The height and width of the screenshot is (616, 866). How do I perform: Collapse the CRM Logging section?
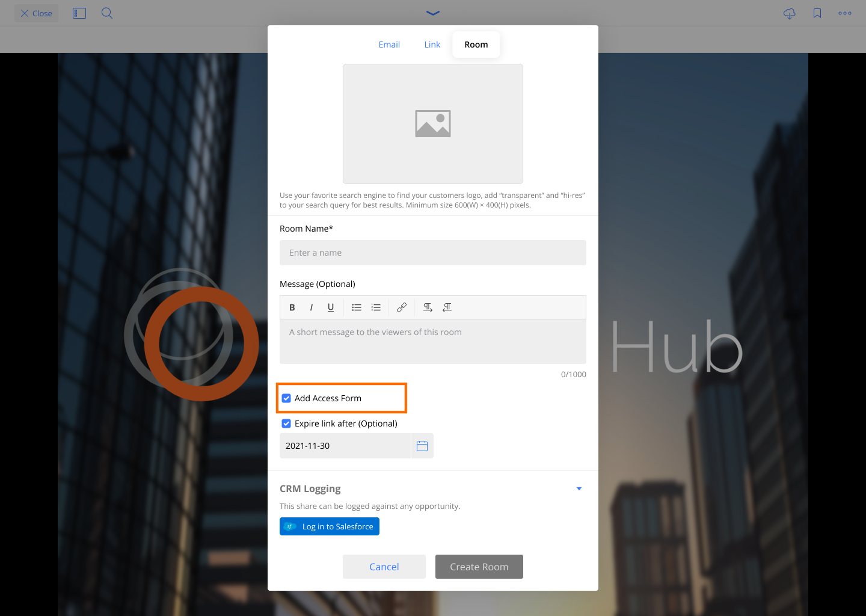[x=579, y=488]
